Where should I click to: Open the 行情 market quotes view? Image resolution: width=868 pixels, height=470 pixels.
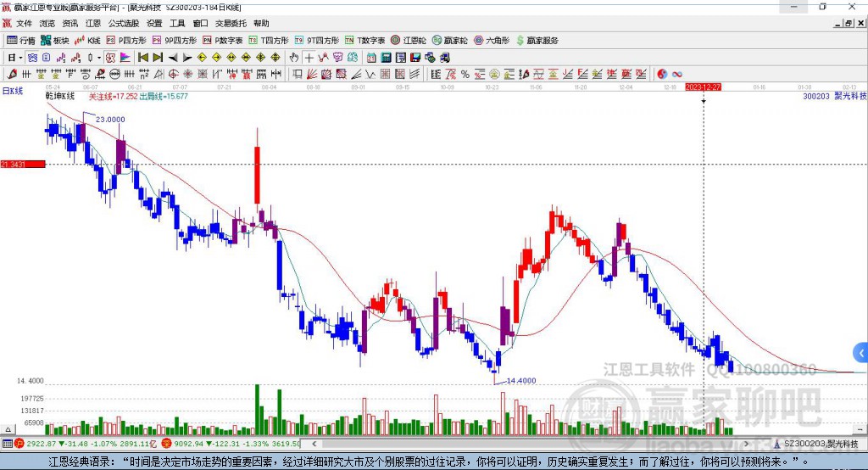[x=20, y=41]
